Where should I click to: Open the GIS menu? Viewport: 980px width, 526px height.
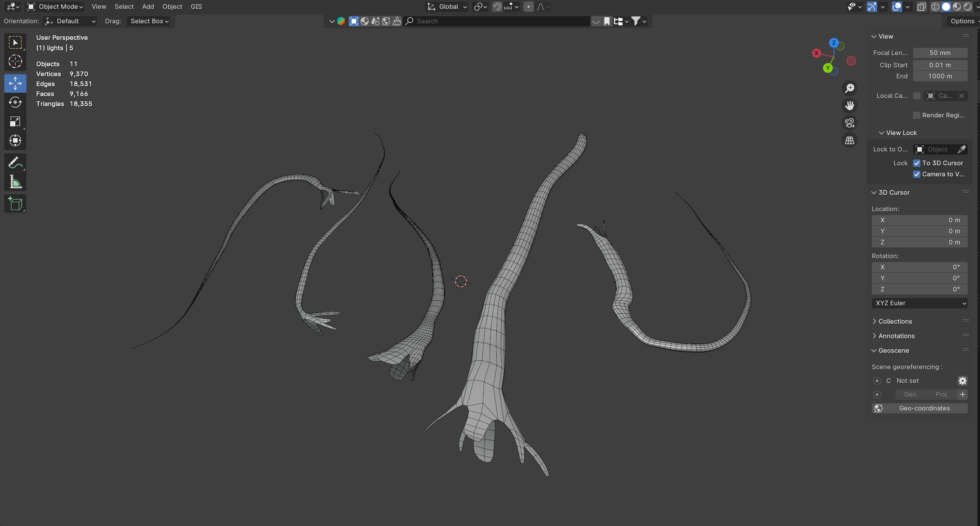[x=196, y=7]
